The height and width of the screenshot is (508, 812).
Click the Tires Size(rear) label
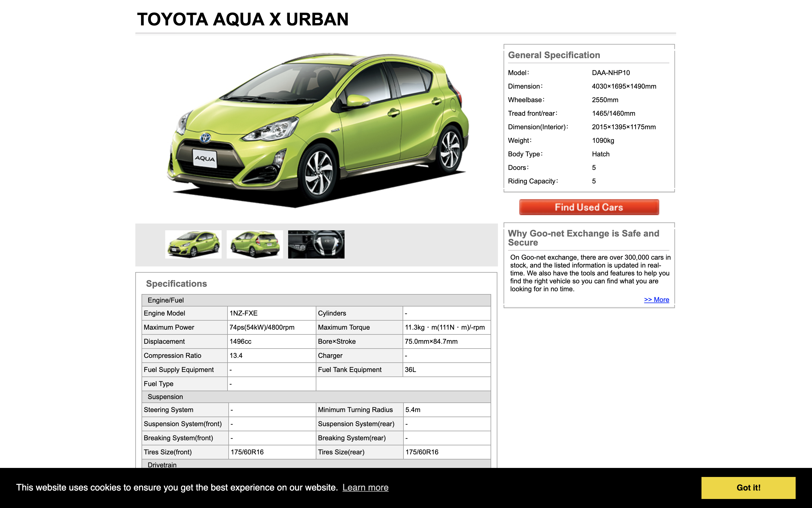[x=341, y=452]
